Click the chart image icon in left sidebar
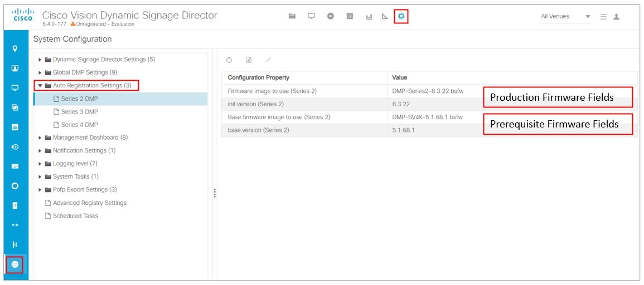This screenshot has height=285, width=644. tap(15, 127)
